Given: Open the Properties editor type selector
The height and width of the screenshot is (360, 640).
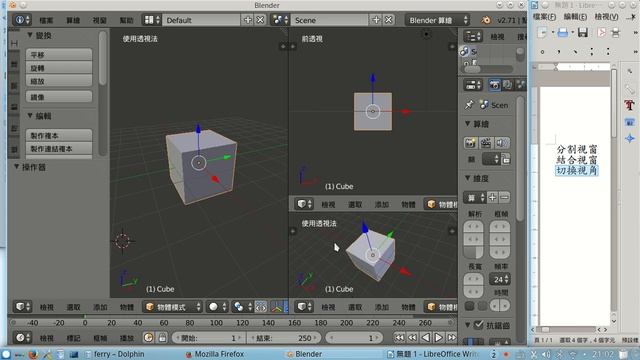Looking at the screenshot, I should click(x=473, y=85).
